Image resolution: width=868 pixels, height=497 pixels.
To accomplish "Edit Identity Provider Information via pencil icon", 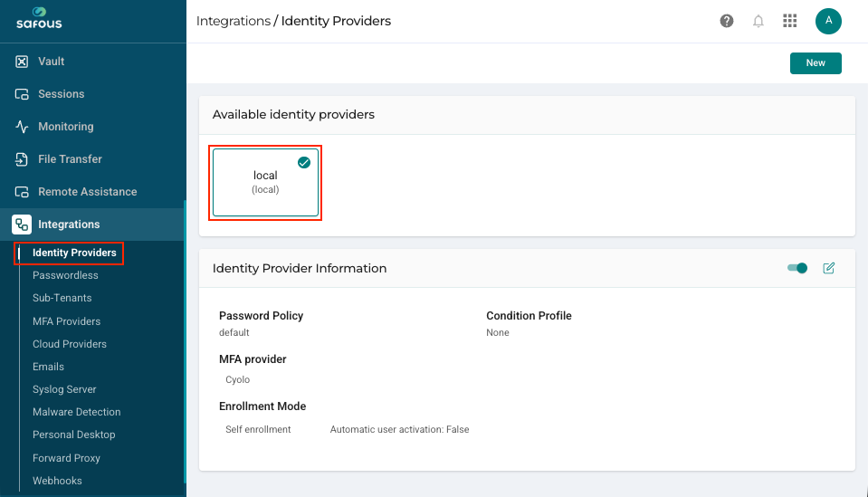I will pos(828,269).
